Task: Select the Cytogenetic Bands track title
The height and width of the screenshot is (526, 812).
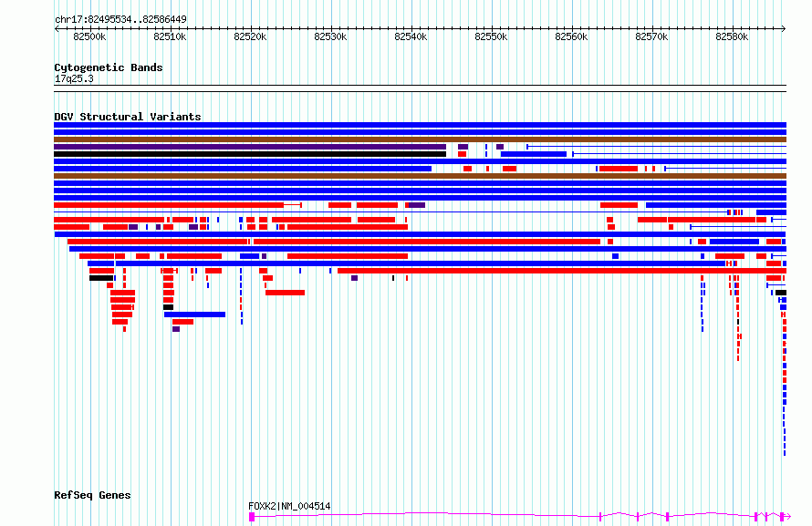Action: pos(109,67)
